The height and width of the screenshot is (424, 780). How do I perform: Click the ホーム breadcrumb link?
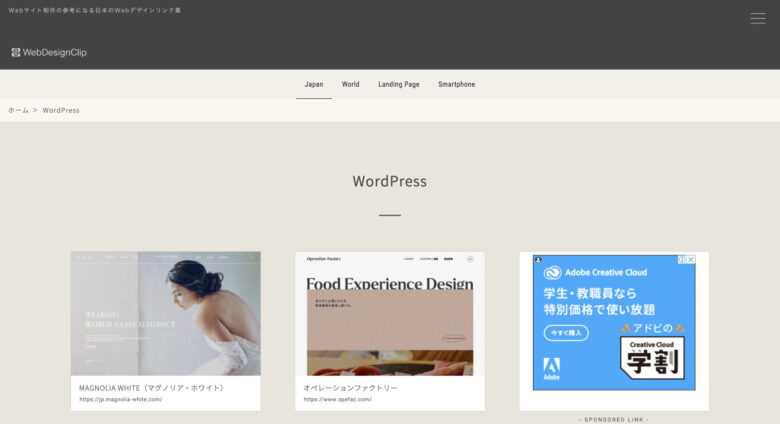pyautogui.click(x=18, y=110)
